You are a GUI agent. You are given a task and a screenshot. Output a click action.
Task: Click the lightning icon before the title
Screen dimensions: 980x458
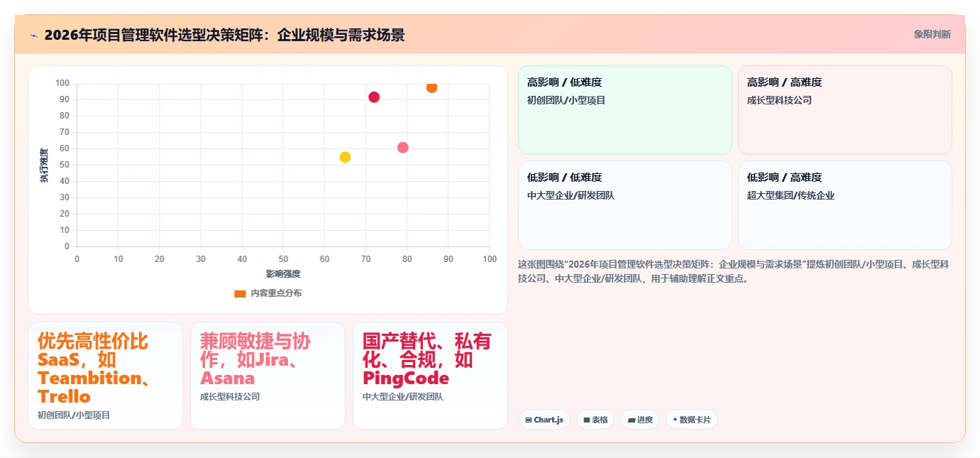tap(33, 35)
